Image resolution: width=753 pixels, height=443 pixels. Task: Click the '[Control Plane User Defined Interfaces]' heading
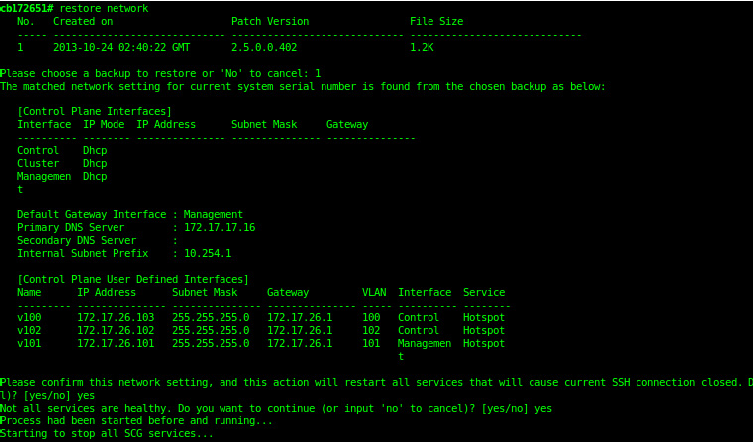click(133, 279)
